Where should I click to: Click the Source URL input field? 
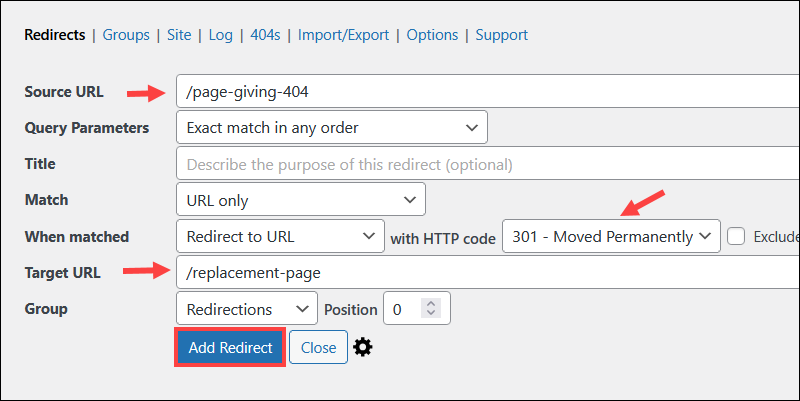coord(487,91)
